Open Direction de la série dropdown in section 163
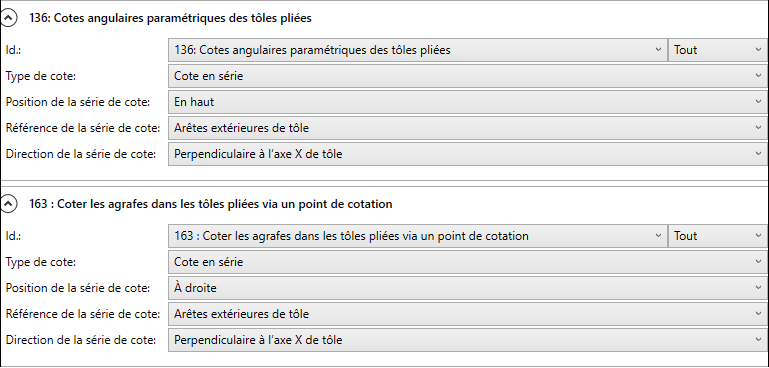Viewport: 769px width, 368px height. (x=468, y=340)
